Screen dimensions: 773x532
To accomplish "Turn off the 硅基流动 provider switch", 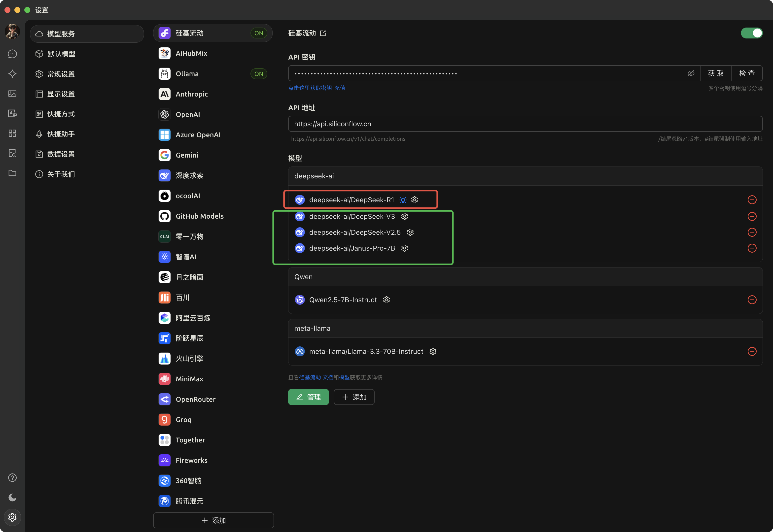I will (751, 33).
